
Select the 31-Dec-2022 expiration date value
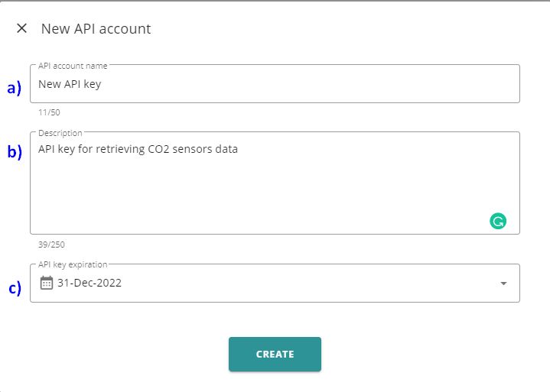[89, 283]
